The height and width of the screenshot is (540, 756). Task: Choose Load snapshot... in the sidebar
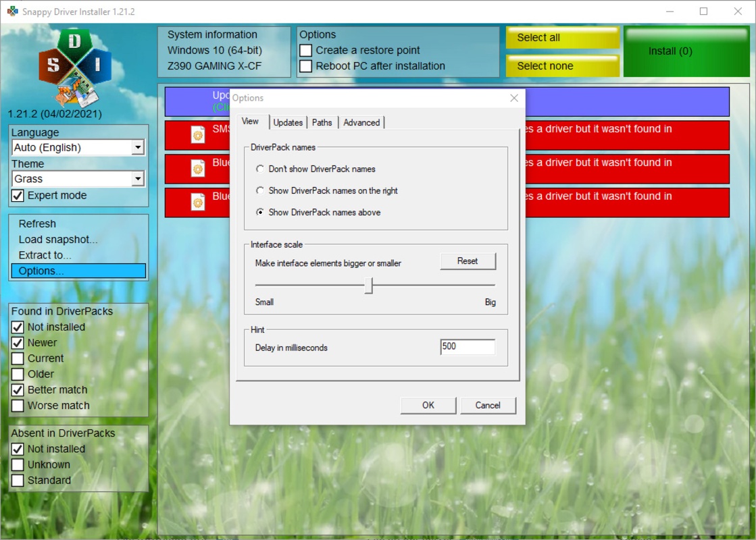[x=59, y=239]
